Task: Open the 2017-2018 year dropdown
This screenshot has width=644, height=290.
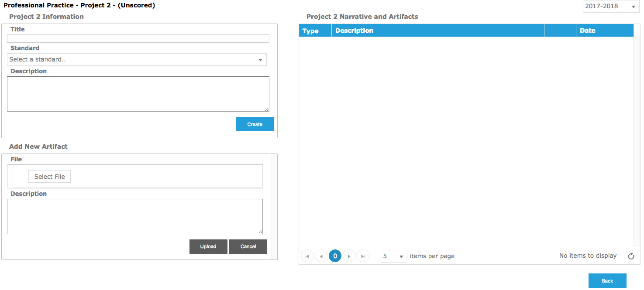Action: (x=611, y=7)
